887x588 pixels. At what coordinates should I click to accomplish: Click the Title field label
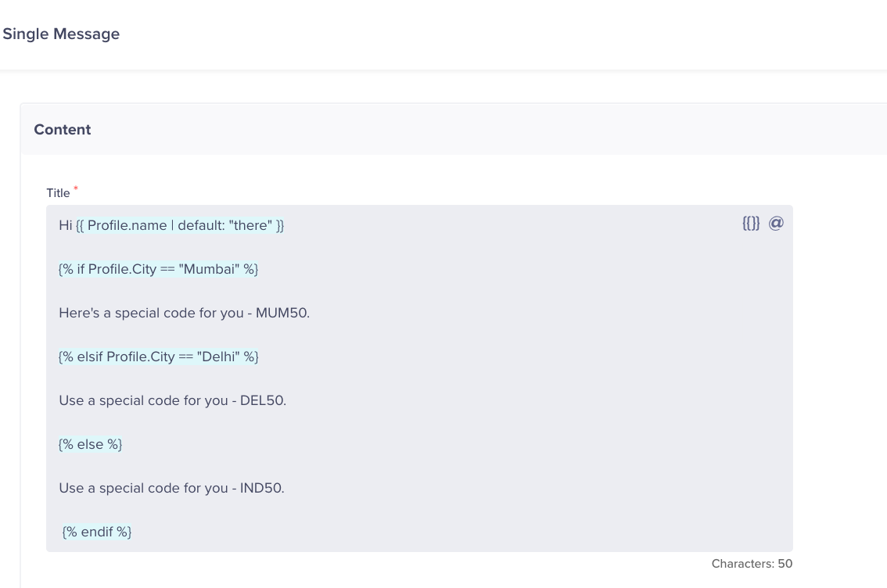click(58, 193)
